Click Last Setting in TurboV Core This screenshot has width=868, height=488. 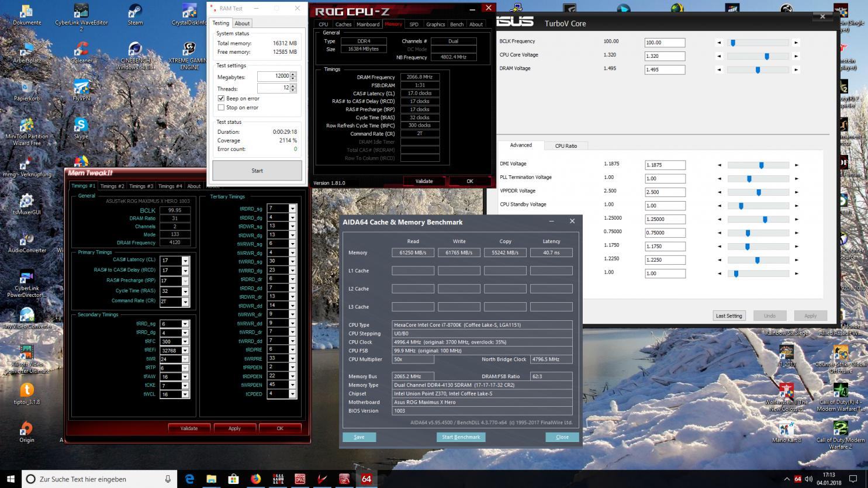tap(729, 316)
